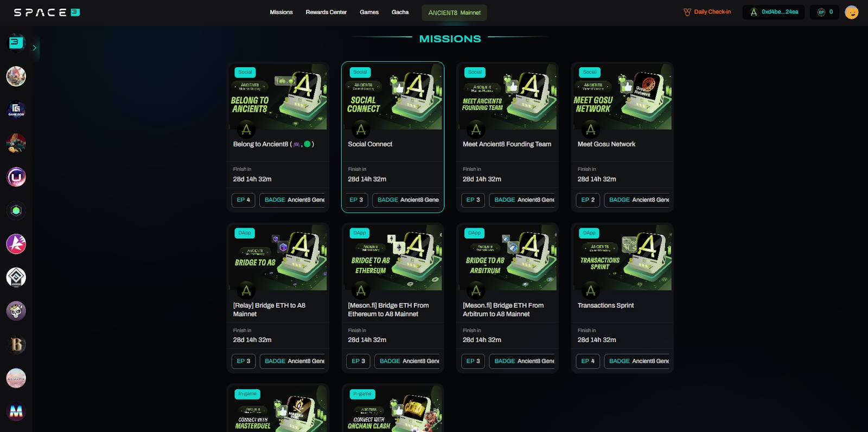Click the Transactions Sprint title
868x432 pixels.
605,306
